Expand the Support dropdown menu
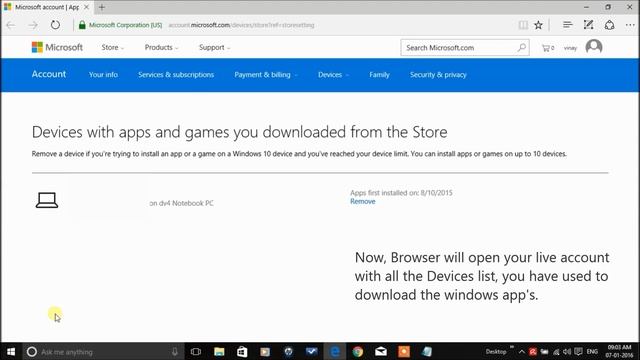640x360 pixels. 215,47
